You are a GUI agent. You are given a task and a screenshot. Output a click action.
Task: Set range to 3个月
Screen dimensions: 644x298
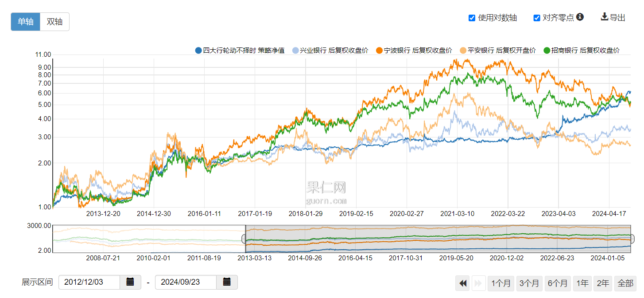(x=529, y=283)
